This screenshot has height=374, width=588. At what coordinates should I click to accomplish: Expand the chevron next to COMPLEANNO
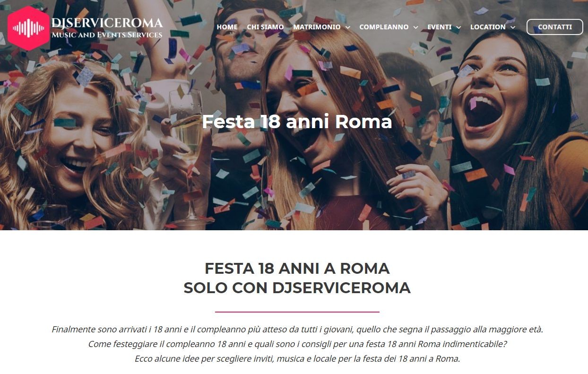(416, 27)
